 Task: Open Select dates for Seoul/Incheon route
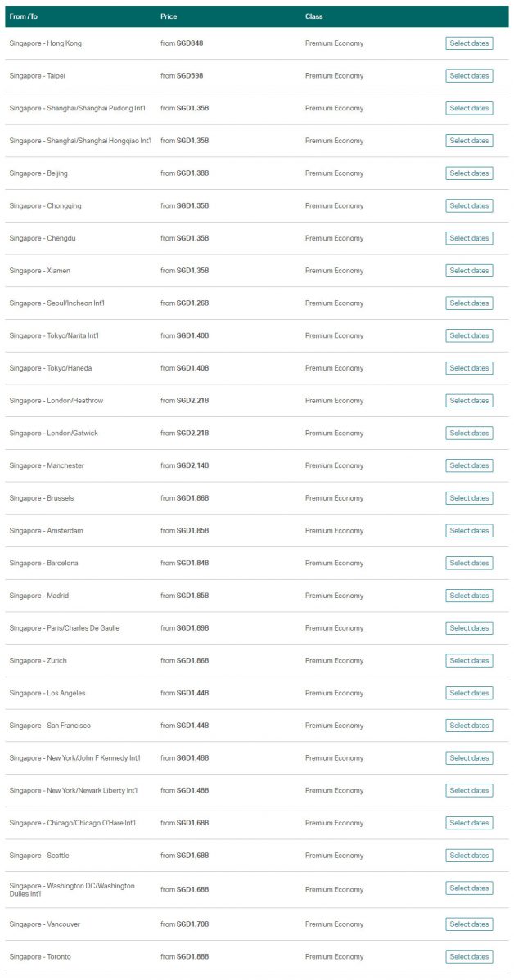tap(469, 303)
